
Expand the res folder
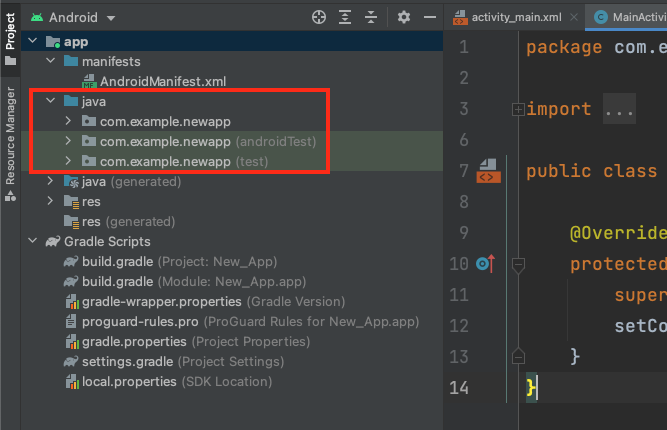pyautogui.click(x=50, y=201)
